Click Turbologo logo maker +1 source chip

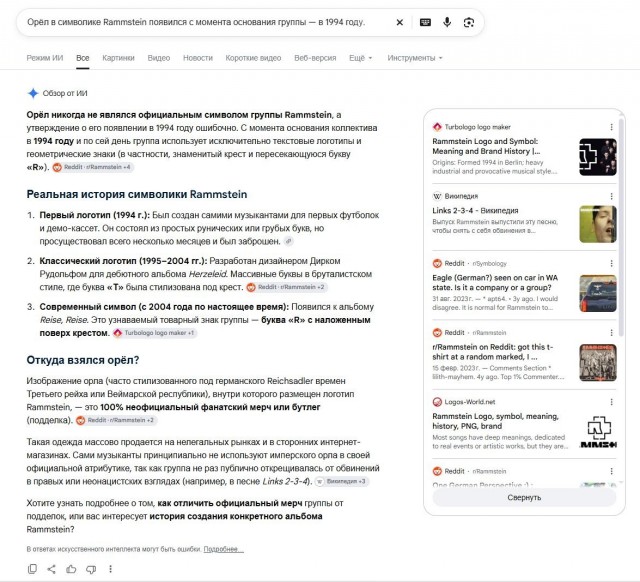tap(155, 333)
